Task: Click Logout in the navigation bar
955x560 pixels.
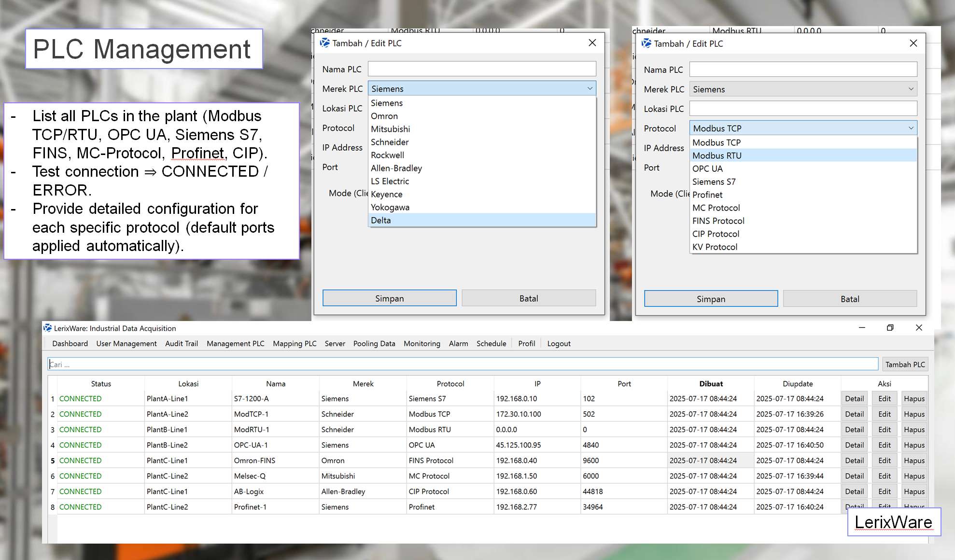Action: [559, 343]
